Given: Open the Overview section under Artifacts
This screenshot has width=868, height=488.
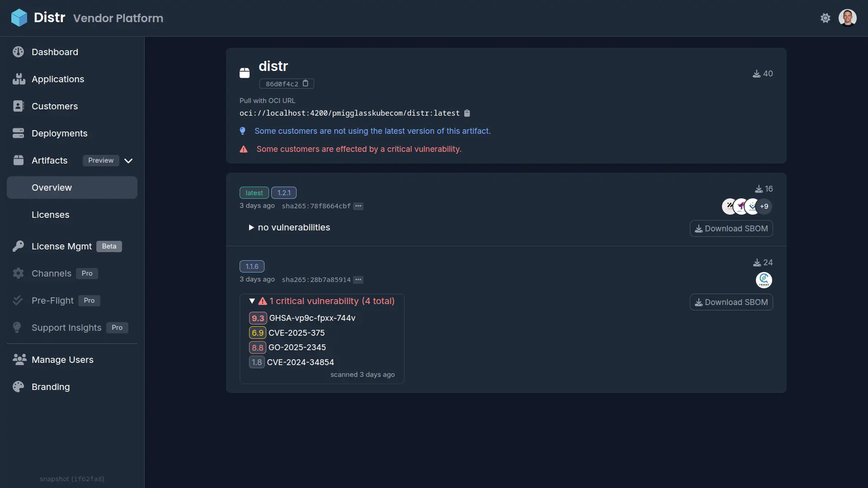Looking at the screenshot, I should tap(51, 187).
